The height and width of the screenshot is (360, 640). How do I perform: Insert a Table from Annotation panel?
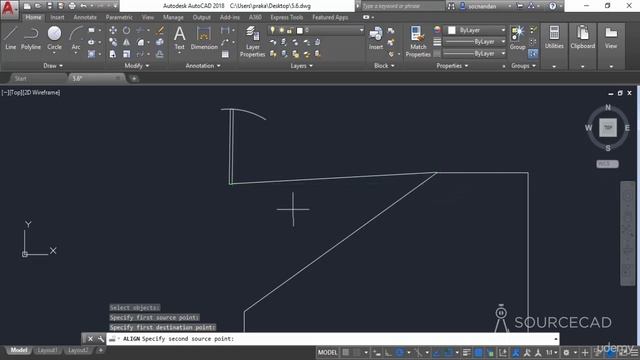[225, 54]
